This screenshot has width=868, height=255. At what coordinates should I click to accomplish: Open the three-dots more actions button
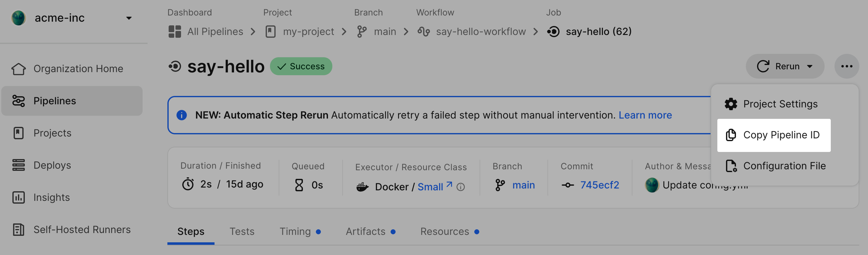(x=846, y=66)
